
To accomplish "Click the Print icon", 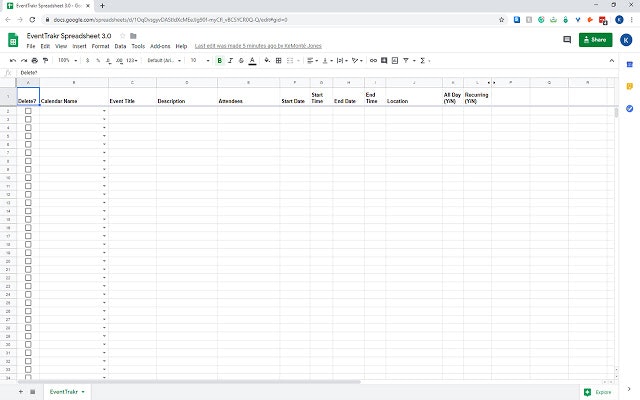I will [35, 60].
